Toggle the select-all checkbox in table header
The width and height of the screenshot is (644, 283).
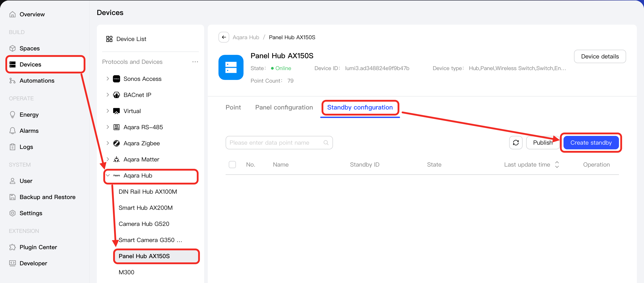click(x=232, y=164)
